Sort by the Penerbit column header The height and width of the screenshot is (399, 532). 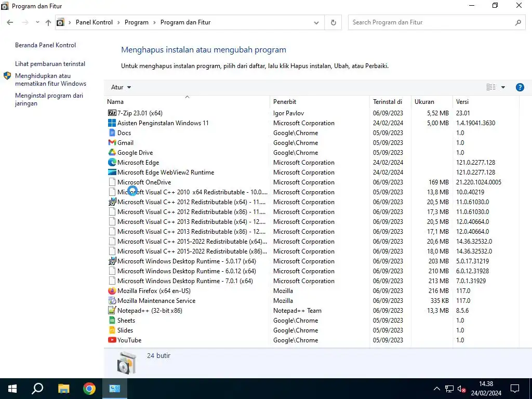coord(320,101)
